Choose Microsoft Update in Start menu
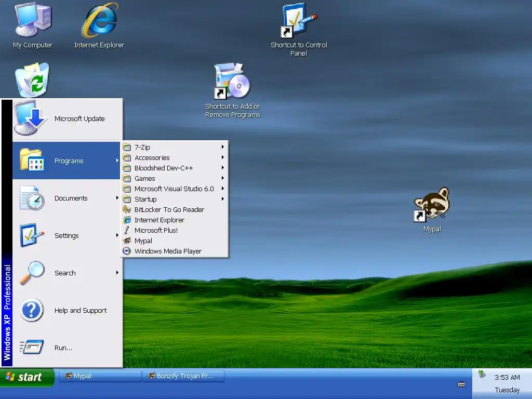Viewport: 532px width, 399px height. (68, 119)
